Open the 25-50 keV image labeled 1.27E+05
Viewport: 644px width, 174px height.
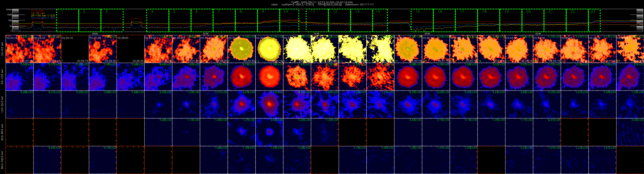click(x=241, y=132)
